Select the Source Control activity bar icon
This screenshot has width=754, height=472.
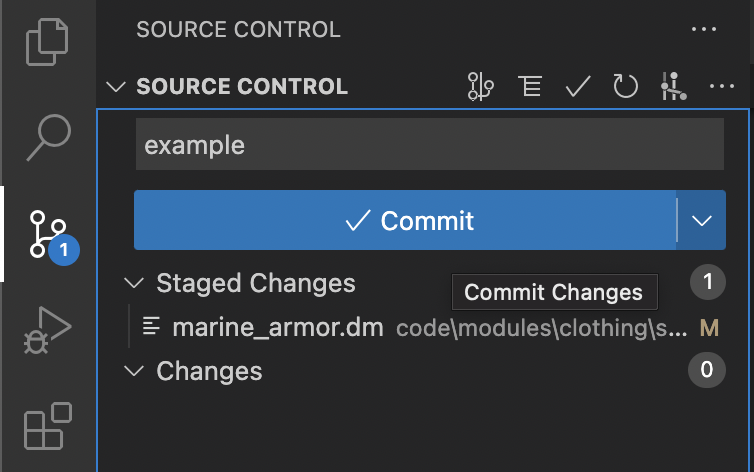click(x=48, y=234)
